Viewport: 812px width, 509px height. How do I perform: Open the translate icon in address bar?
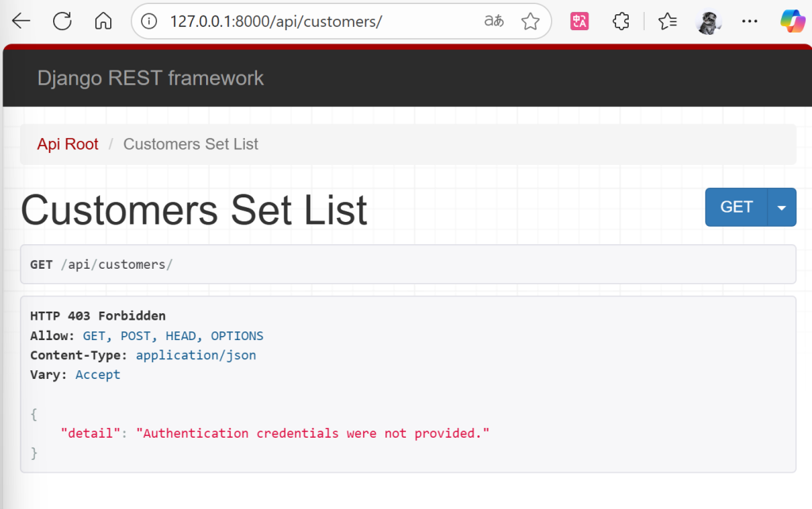click(494, 21)
